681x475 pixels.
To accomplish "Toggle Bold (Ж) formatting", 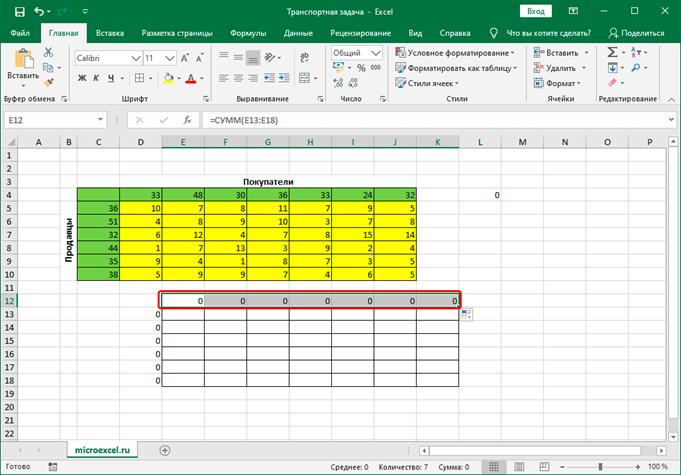I will click(82, 78).
